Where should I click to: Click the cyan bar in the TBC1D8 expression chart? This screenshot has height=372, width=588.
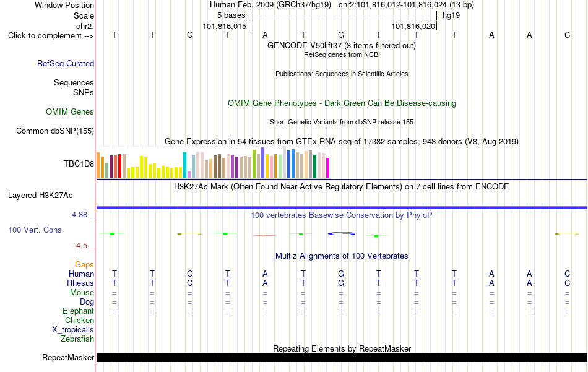point(184,165)
